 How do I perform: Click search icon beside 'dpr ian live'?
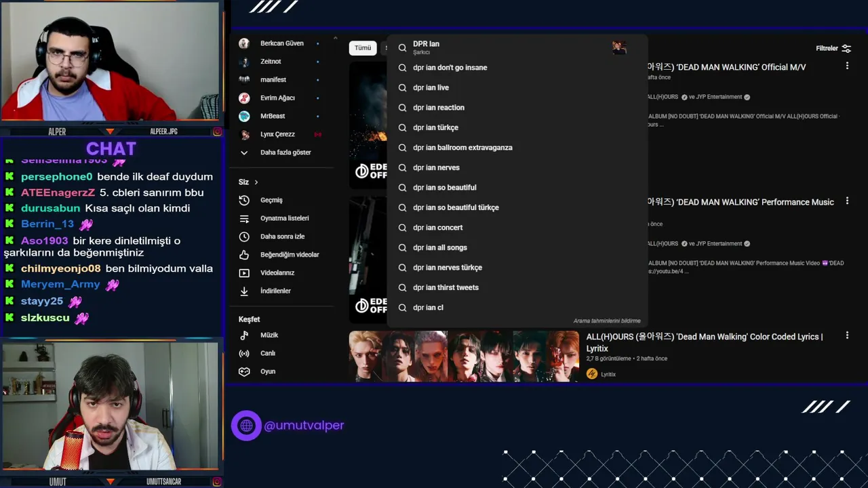pos(402,87)
